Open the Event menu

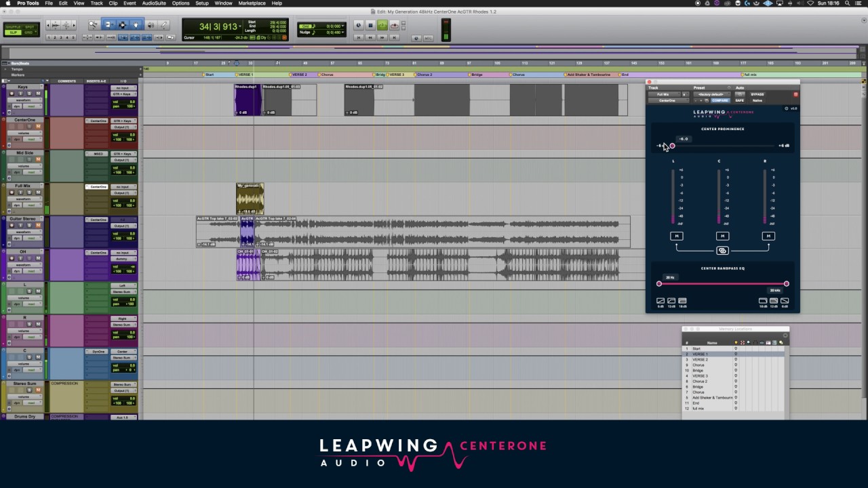pyautogui.click(x=130, y=3)
